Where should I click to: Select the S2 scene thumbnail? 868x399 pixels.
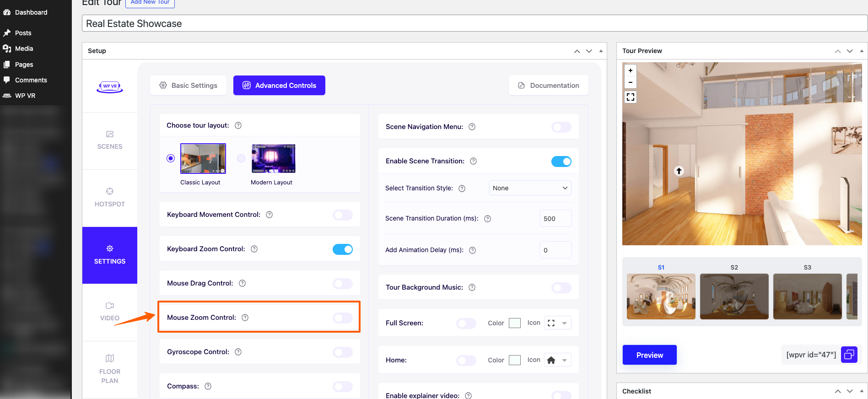point(734,296)
